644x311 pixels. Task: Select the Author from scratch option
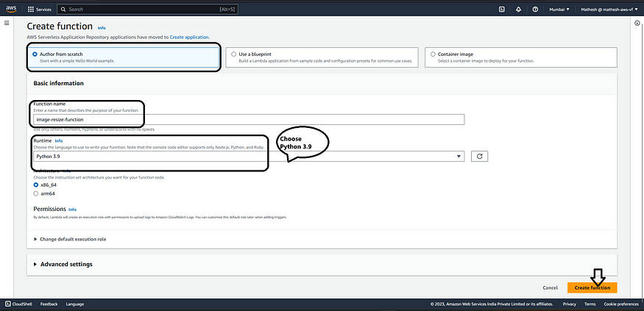pos(124,57)
